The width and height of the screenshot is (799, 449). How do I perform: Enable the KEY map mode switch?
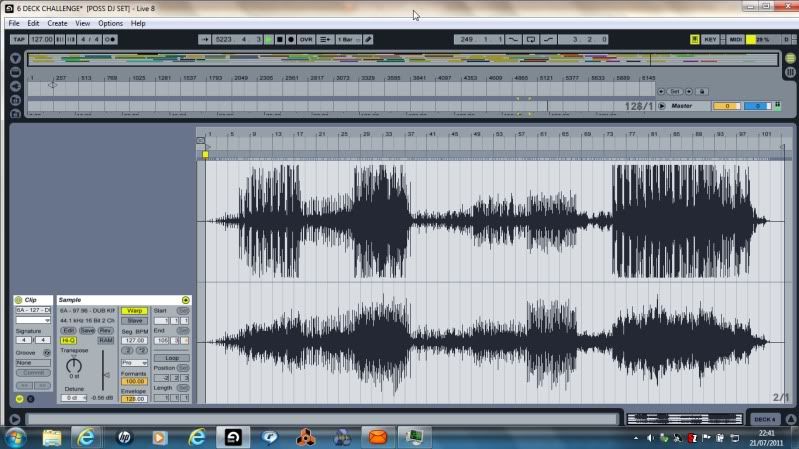[710, 39]
